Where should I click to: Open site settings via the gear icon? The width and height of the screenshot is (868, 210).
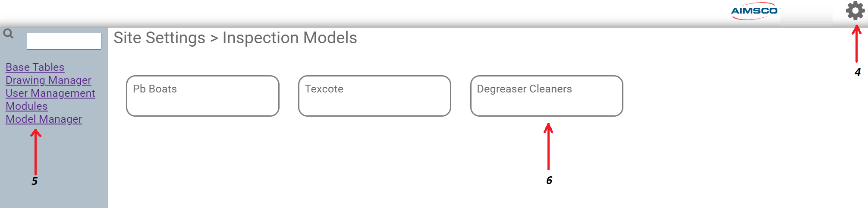coord(855,11)
